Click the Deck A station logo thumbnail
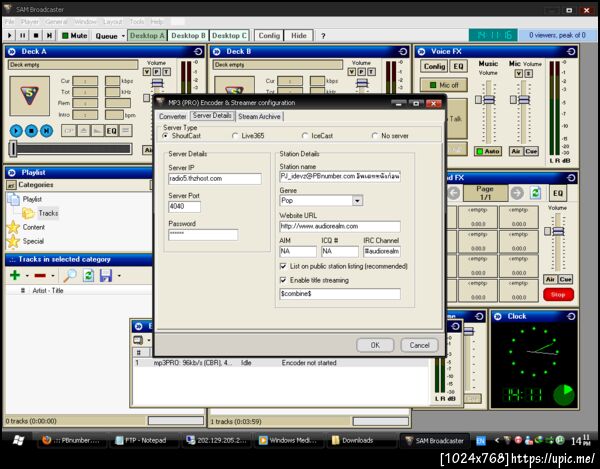 coord(29,96)
